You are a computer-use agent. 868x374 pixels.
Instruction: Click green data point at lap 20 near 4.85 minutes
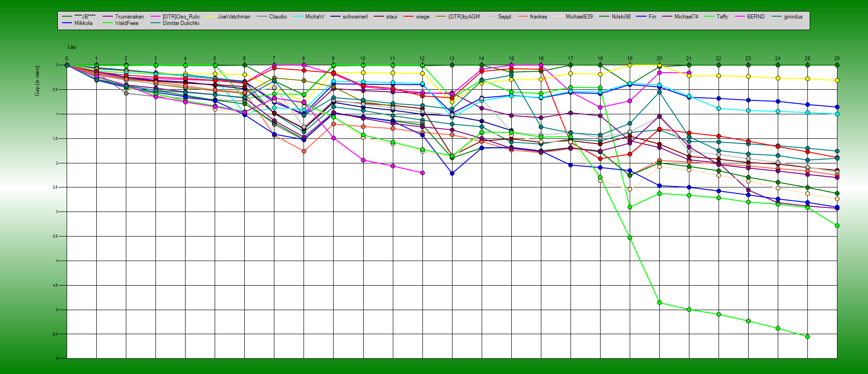659,303
